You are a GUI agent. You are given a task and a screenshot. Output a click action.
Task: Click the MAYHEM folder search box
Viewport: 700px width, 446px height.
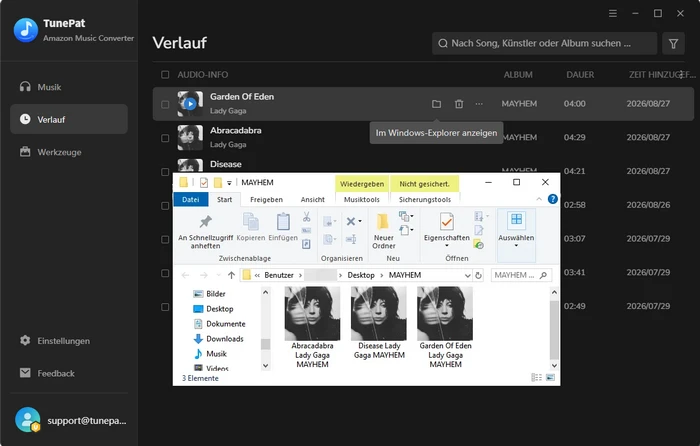[x=521, y=275]
